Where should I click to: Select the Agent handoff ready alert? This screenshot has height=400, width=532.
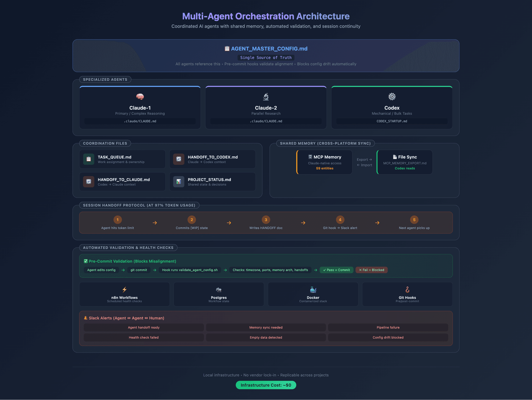coord(144,327)
